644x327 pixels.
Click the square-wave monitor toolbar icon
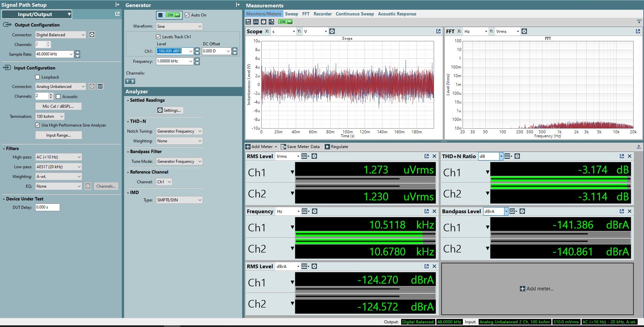(256, 22)
